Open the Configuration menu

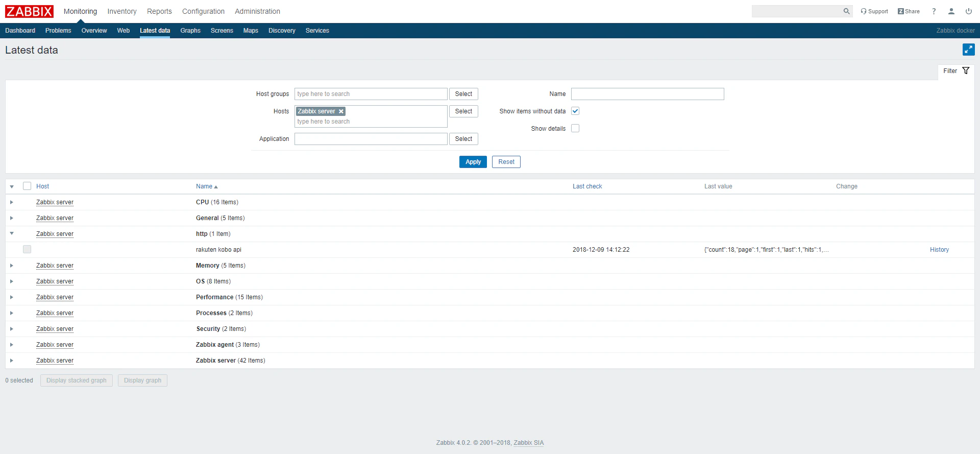(x=203, y=11)
